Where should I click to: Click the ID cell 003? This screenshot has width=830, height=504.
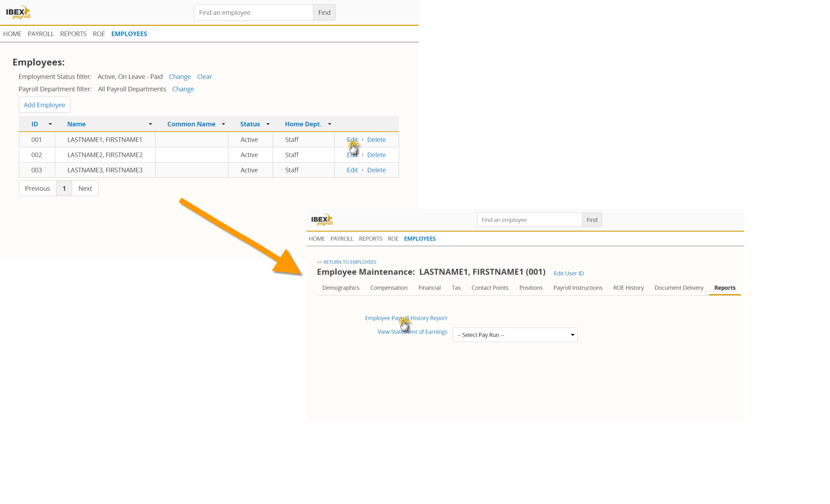tap(37, 170)
